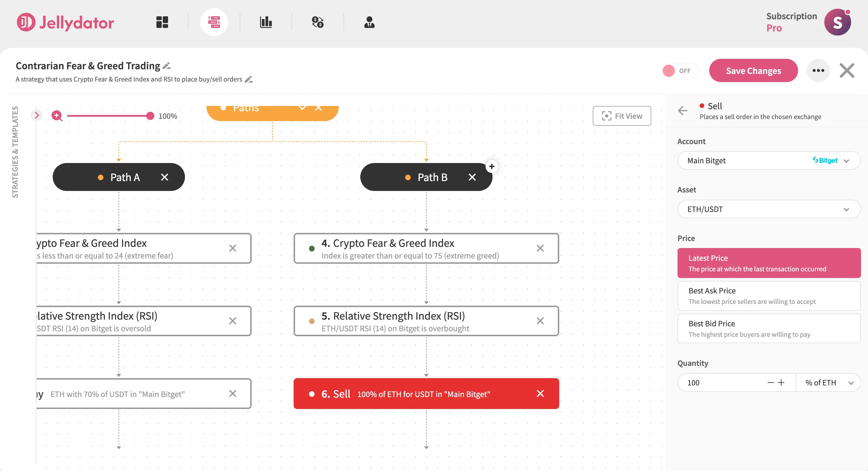
Task: Click the Contrarian Fear & Greed Trading title
Action: pos(88,66)
